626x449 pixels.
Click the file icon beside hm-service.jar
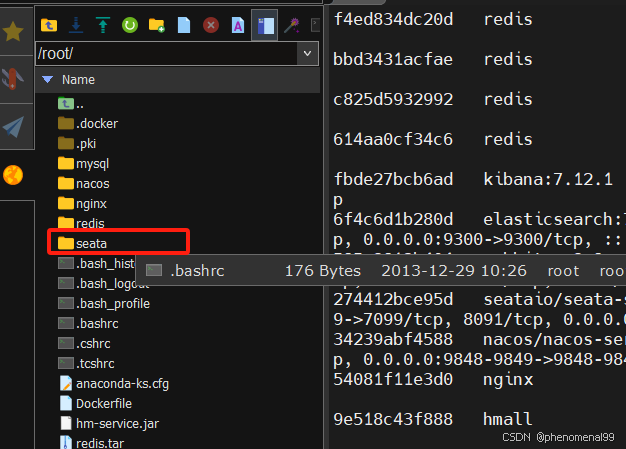click(66, 423)
